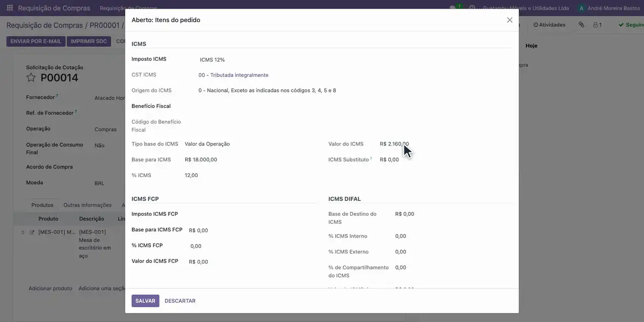This screenshot has width=644, height=322.
Task: Click ENVIAR POR E-MAIL button
Action: pos(36,41)
